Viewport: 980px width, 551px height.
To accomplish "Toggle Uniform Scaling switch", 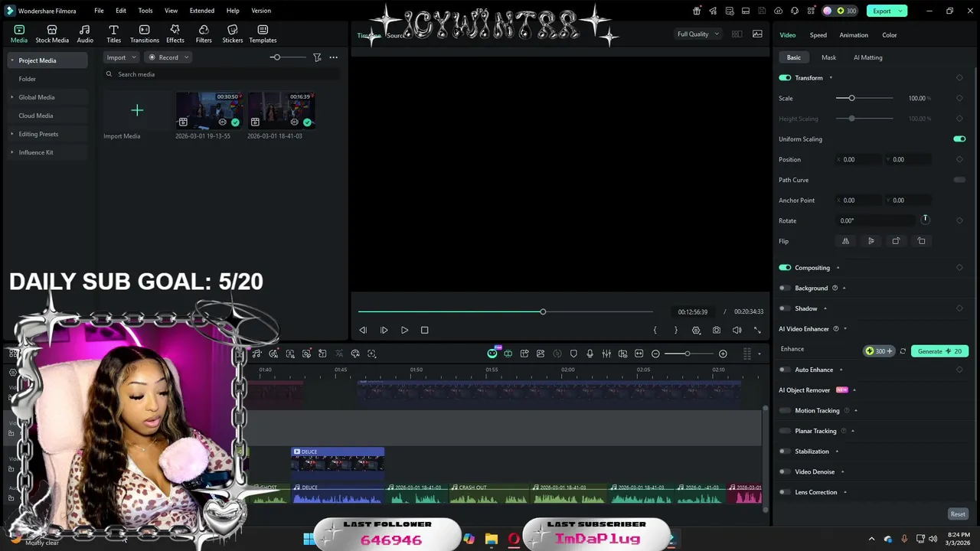I will (959, 139).
